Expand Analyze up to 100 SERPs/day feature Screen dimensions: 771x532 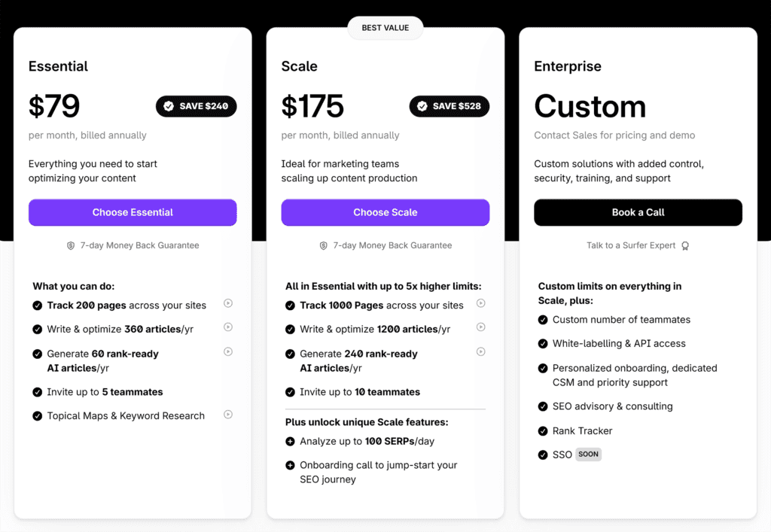(x=290, y=441)
